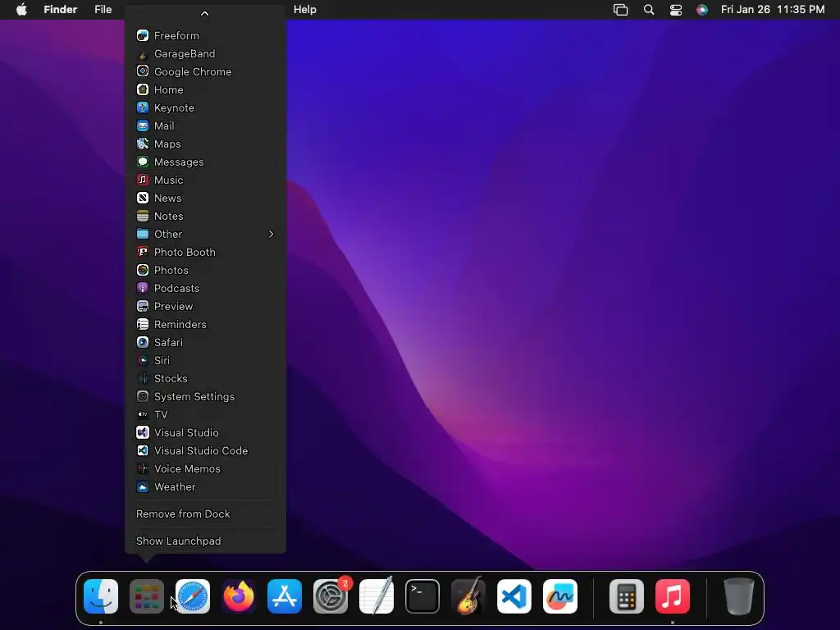The image size is (840, 630).
Task: Click the Stage Manager windows icon in menu bar
Action: (x=620, y=10)
